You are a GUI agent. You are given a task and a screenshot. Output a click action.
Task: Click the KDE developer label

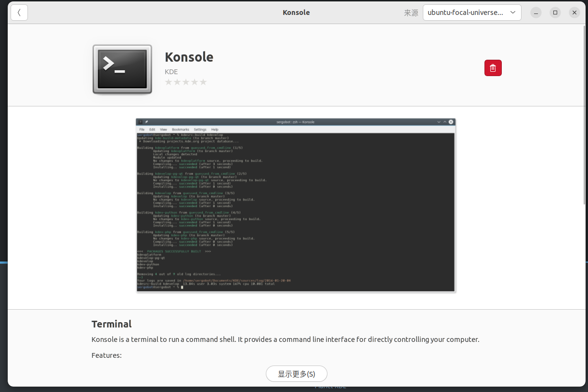click(171, 72)
